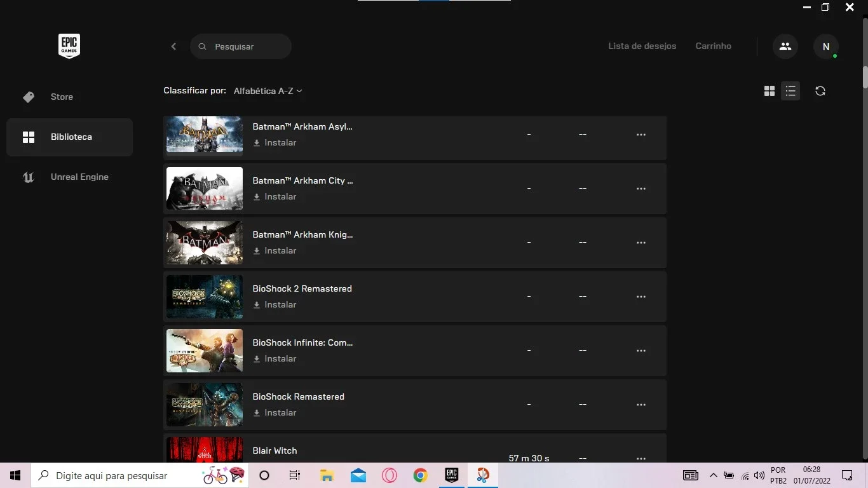This screenshot has width=868, height=488.
Task: Open the N profile avatar menu
Action: tap(826, 46)
